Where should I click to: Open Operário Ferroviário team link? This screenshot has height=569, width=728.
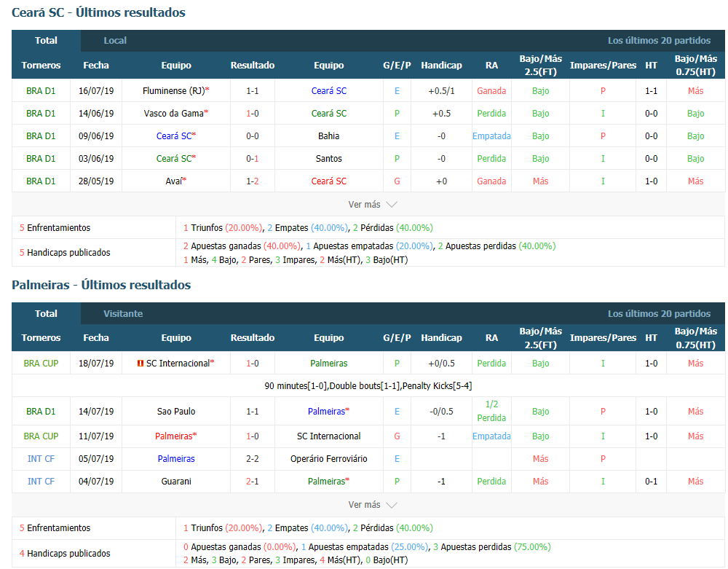pyautogui.click(x=329, y=458)
